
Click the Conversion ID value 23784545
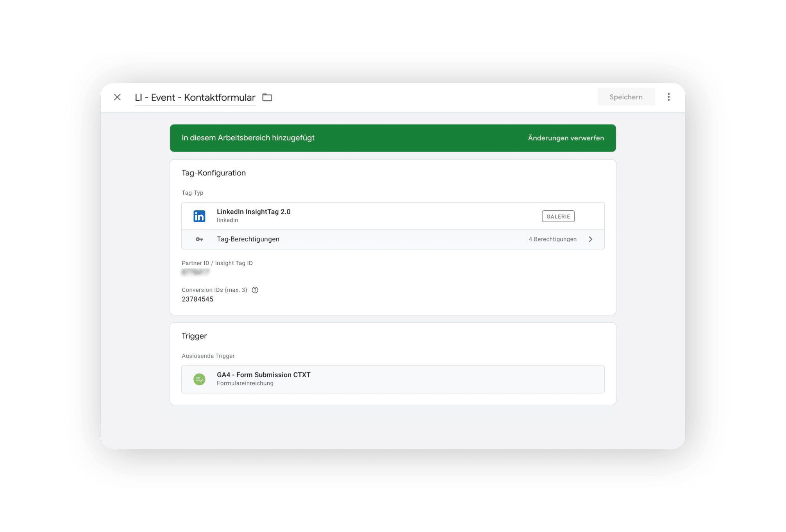tap(197, 299)
